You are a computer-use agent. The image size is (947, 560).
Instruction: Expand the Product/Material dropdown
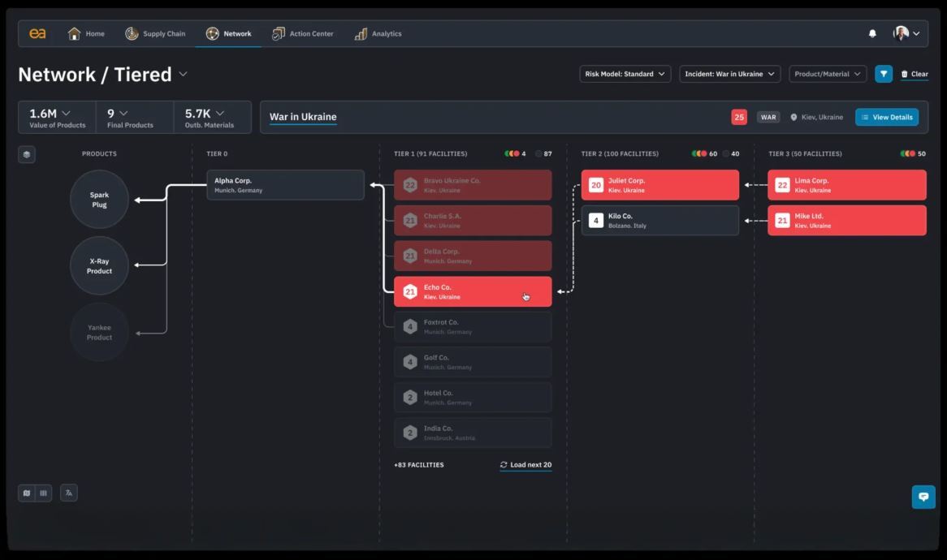(827, 74)
